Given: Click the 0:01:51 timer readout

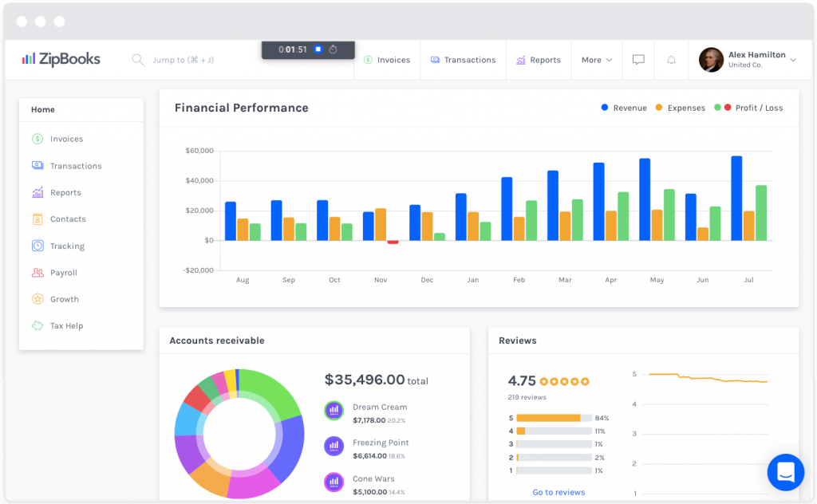Looking at the screenshot, I should tap(293, 49).
